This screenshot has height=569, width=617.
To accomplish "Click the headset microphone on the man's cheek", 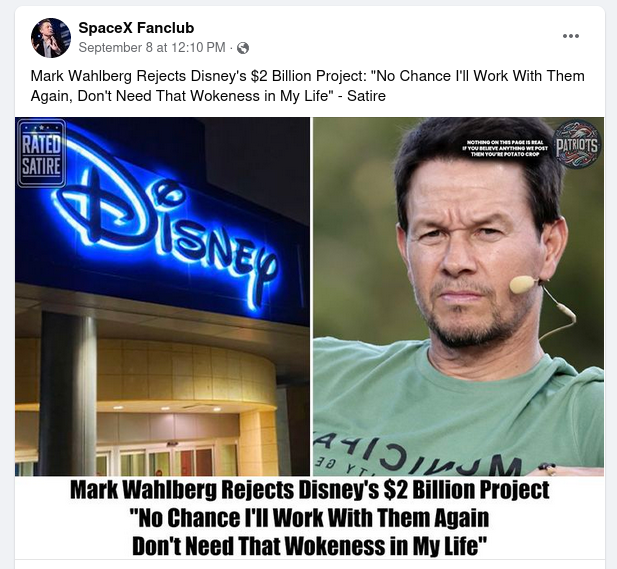I will pos(523,283).
